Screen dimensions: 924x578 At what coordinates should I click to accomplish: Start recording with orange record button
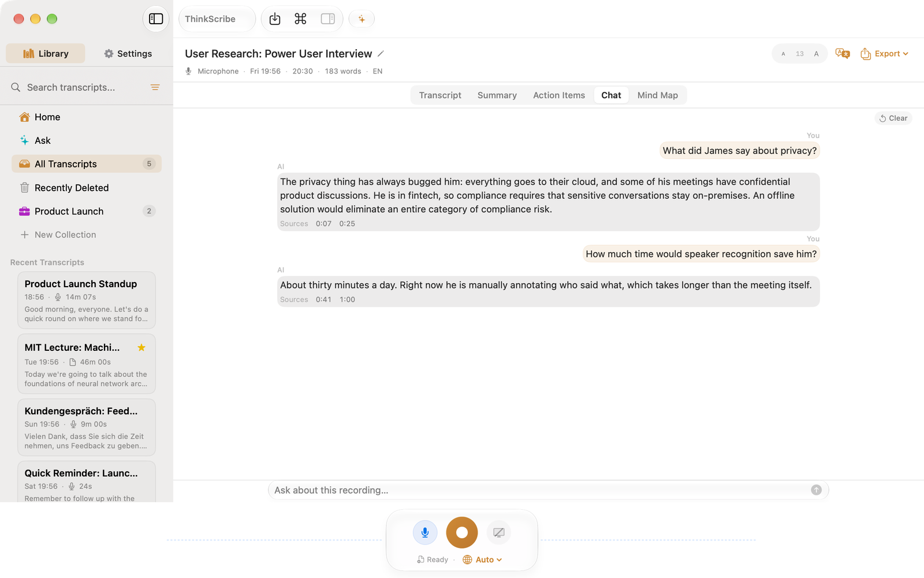pos(462,532)
